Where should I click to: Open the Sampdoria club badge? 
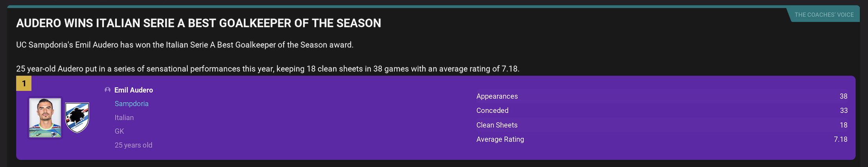(77, 118)
